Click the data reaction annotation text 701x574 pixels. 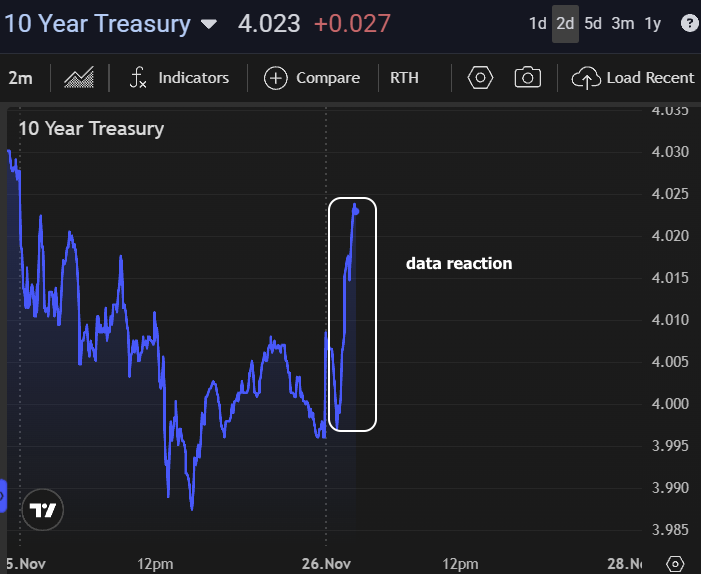pyautogui.click(x=458, y=264)
